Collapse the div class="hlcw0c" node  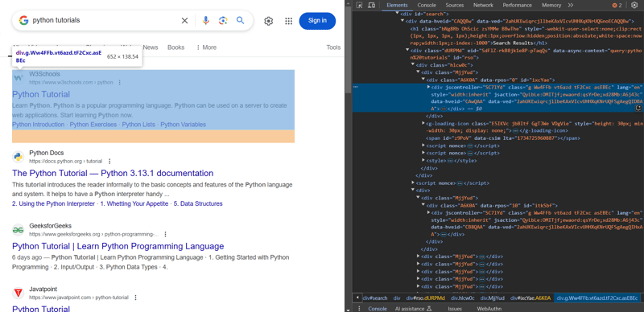(413, 65)
